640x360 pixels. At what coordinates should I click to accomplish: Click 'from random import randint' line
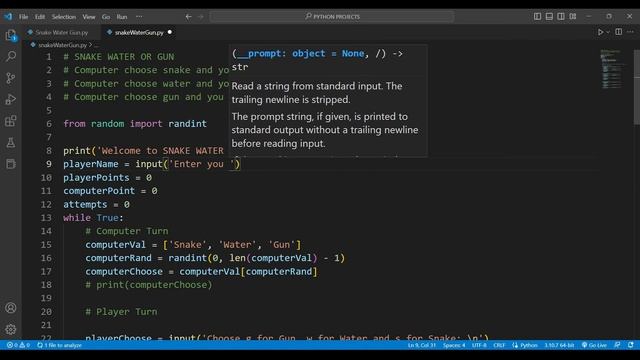[135, 124]
